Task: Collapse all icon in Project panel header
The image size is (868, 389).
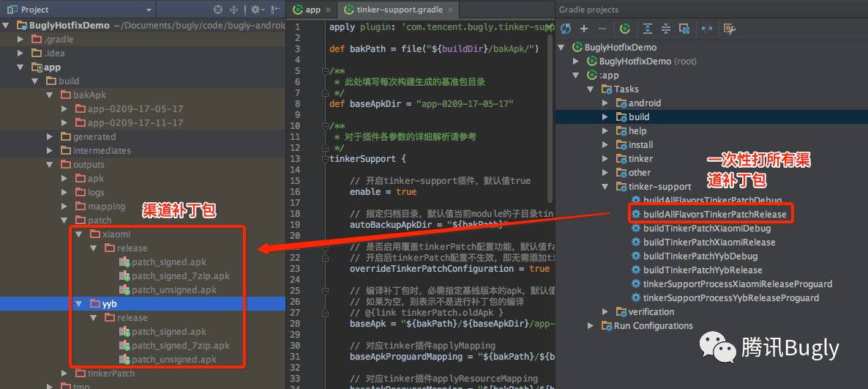Action: click(233, 10)
